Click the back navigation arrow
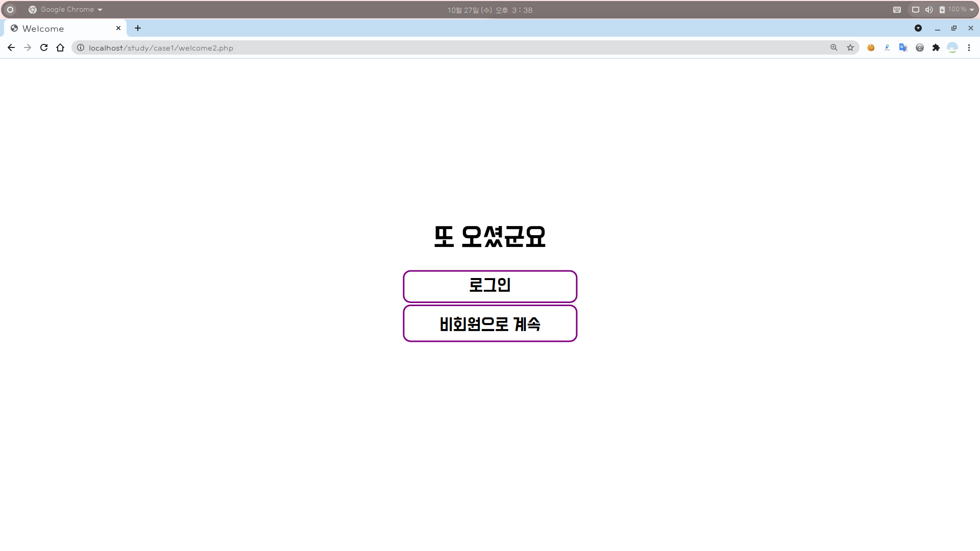 (11, 47)
